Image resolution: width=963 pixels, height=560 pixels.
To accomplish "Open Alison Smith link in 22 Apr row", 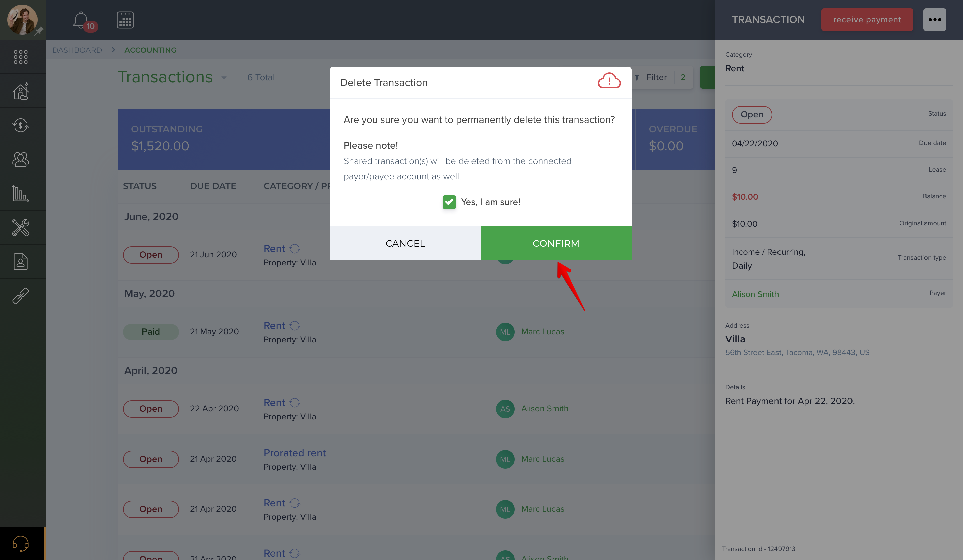I will click(544, 408).
